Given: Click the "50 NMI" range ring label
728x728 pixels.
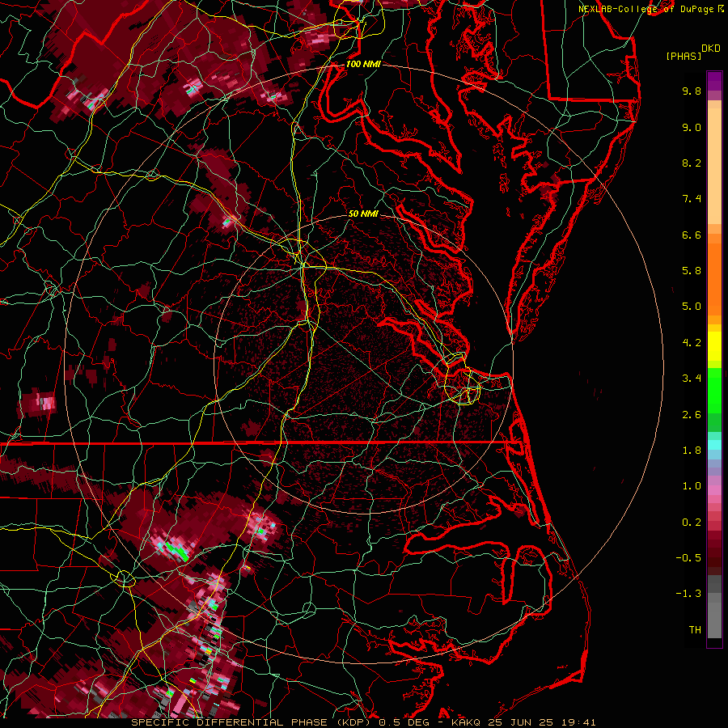Looking at the screenshot, I should (x=363, y=214).
